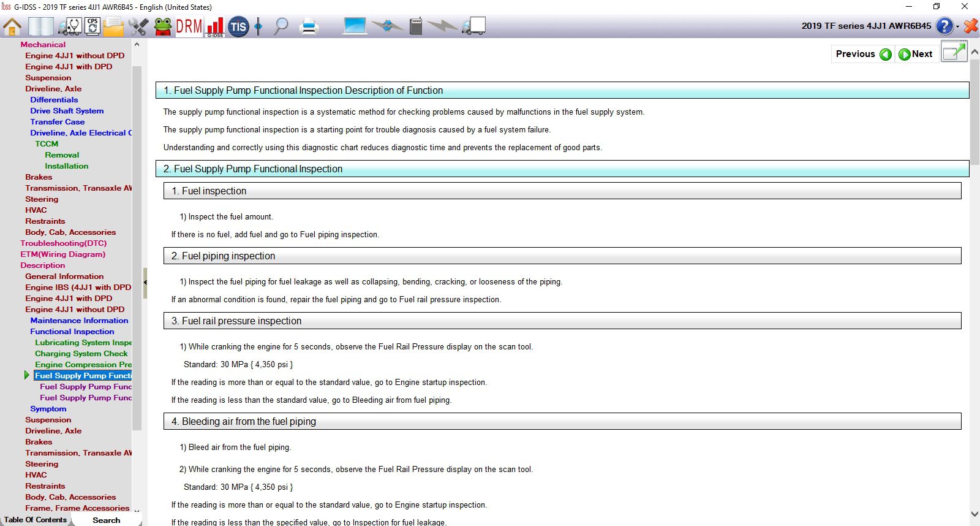Select Transfer Case in the tree
Viewport: 980px width, 526px height.
58,122
